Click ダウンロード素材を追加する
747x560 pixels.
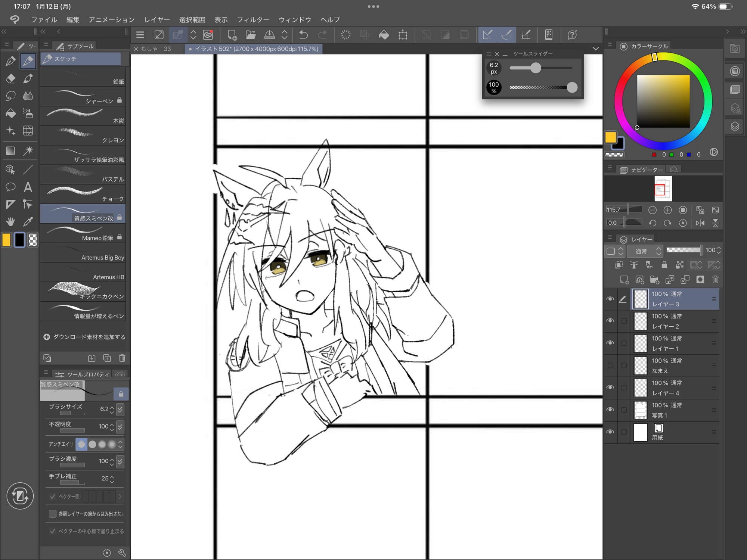pyautogui.click(x=84, y=337)
